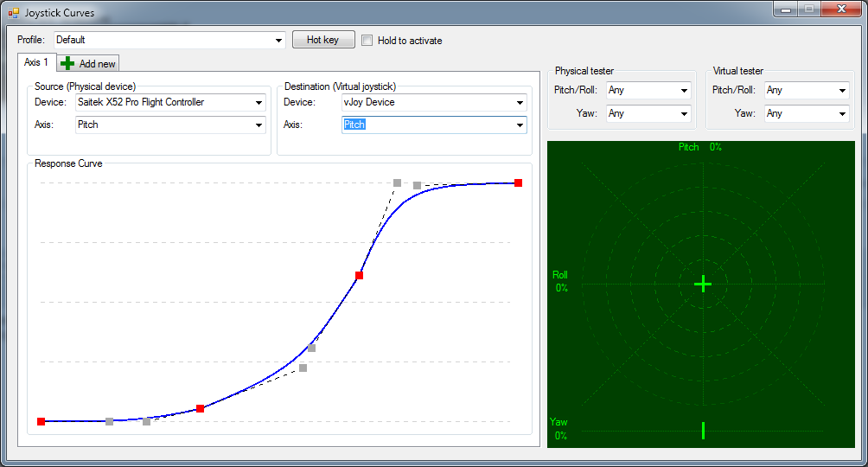Open the Destination Device vJoy dropdown
Screen dimensions: 868x467
(x=434, y=102)
